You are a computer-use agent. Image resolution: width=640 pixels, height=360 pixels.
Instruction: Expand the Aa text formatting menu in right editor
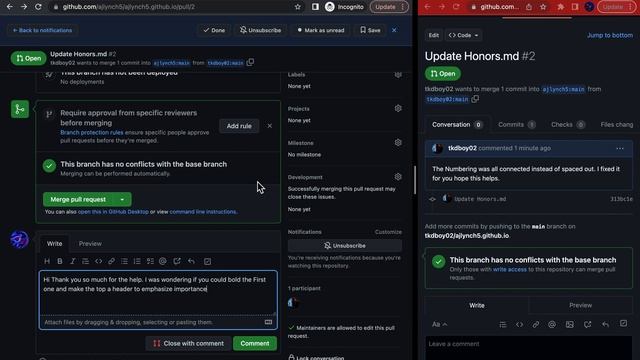tap(439, 324)
